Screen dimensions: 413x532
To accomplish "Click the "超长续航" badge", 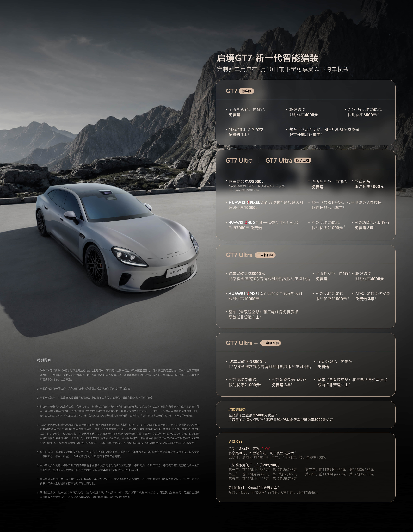I will 302,160.
